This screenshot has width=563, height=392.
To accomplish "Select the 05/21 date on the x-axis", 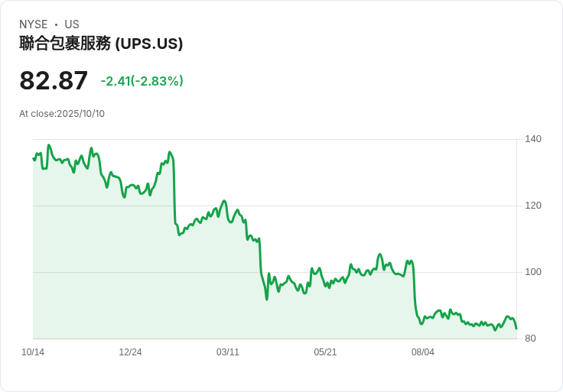I will [x=325, y=352].
